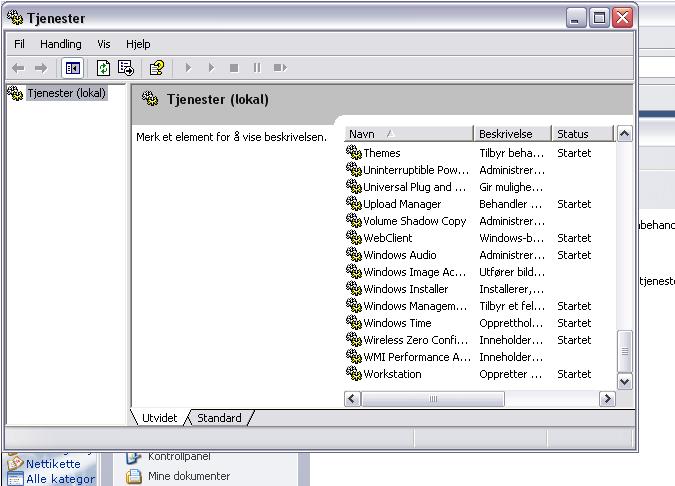Select Wireless Zero Confi... service row

click(480, 340)
